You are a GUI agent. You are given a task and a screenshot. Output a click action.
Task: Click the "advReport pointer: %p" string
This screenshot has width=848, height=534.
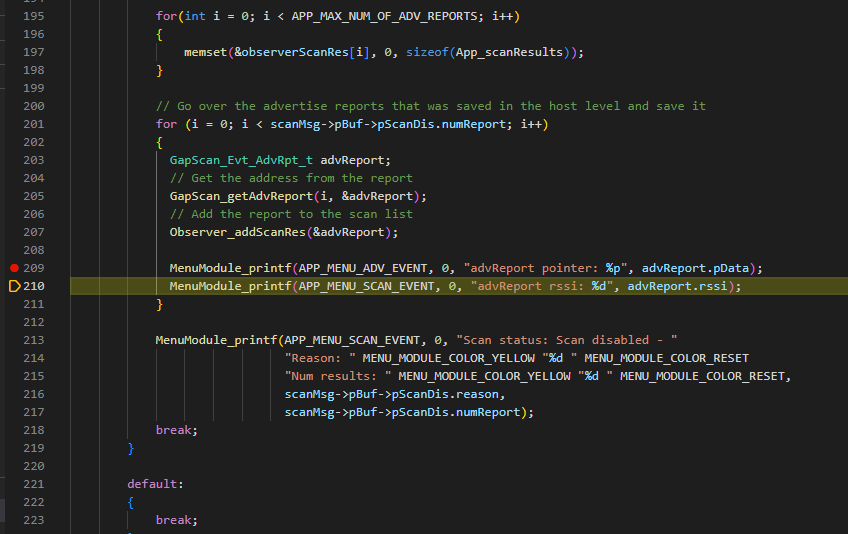click(x=545, y=268)
